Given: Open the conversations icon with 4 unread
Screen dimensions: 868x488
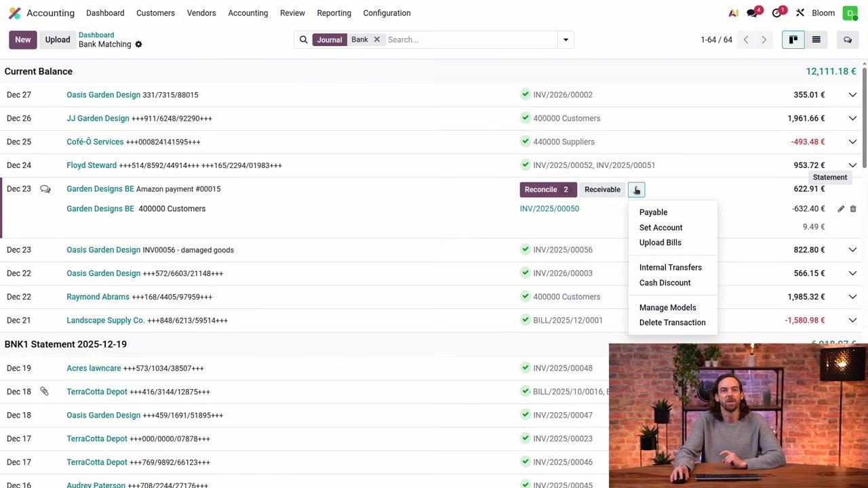Looking at the screenshot, I should (753, 13).
